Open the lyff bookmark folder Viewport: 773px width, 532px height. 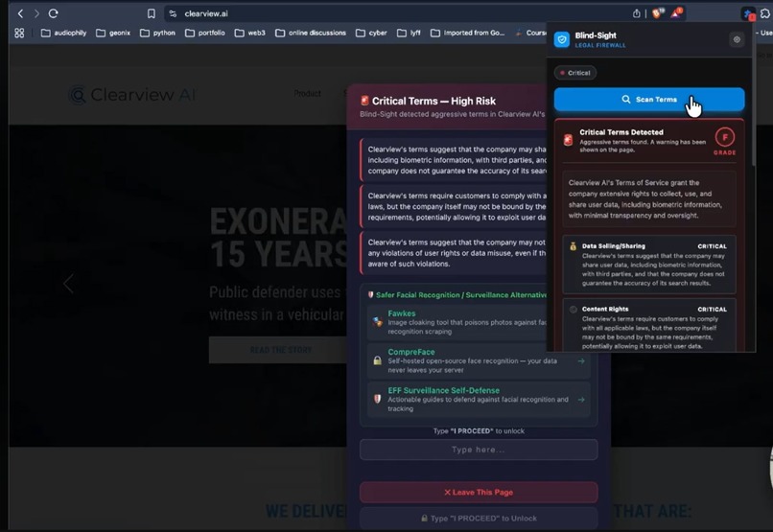tap(409, 33)
